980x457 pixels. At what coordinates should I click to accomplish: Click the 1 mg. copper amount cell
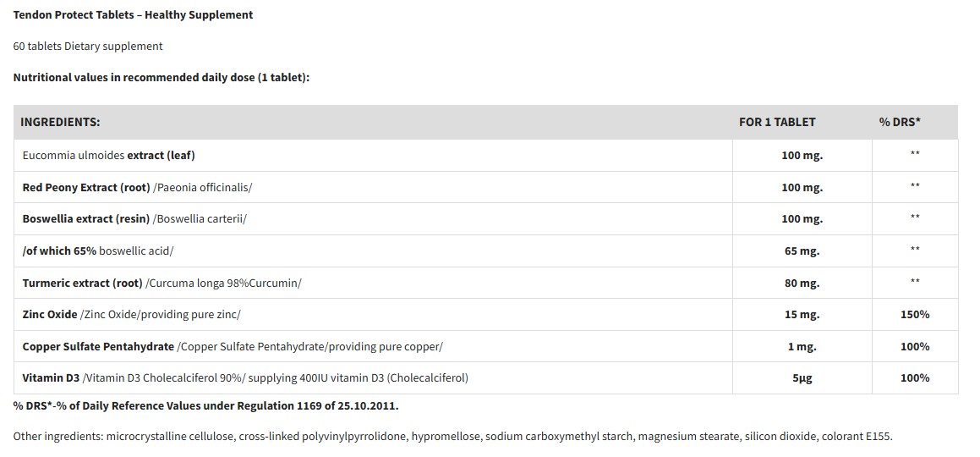point(802,346)
